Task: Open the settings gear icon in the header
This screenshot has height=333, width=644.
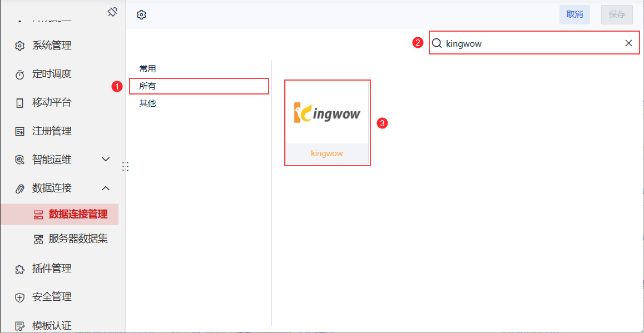Action: pyautogui.click(x=141, y=15)
